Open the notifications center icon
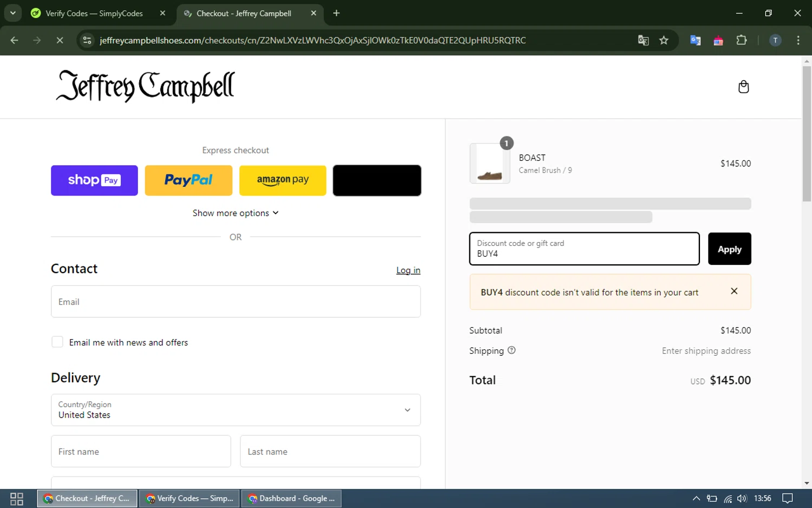This screenshot has width=812, height=508. click(x=788, y=499)
